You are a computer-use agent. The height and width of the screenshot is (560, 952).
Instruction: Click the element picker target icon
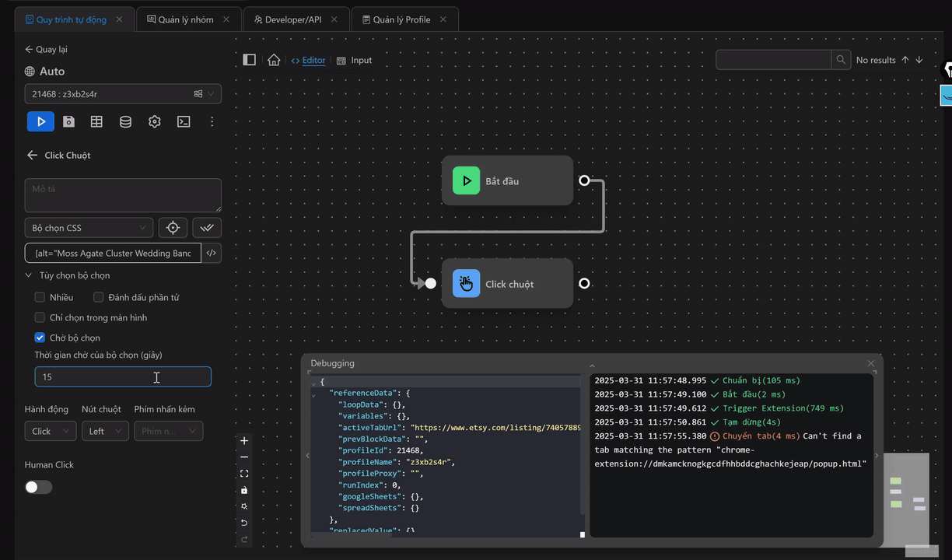coord(173,228)
